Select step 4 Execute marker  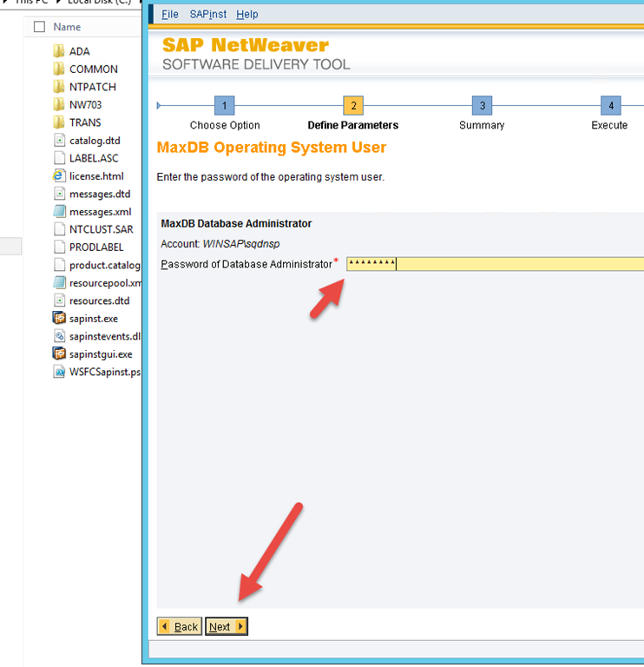610,106
